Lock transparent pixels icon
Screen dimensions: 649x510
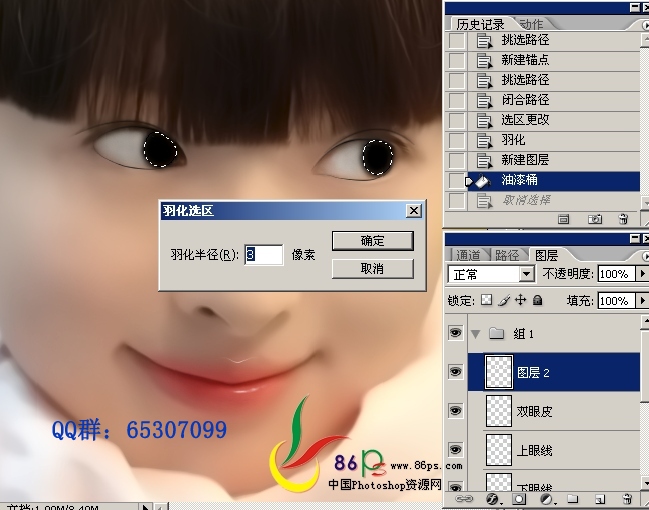click(x=486, y=300)
